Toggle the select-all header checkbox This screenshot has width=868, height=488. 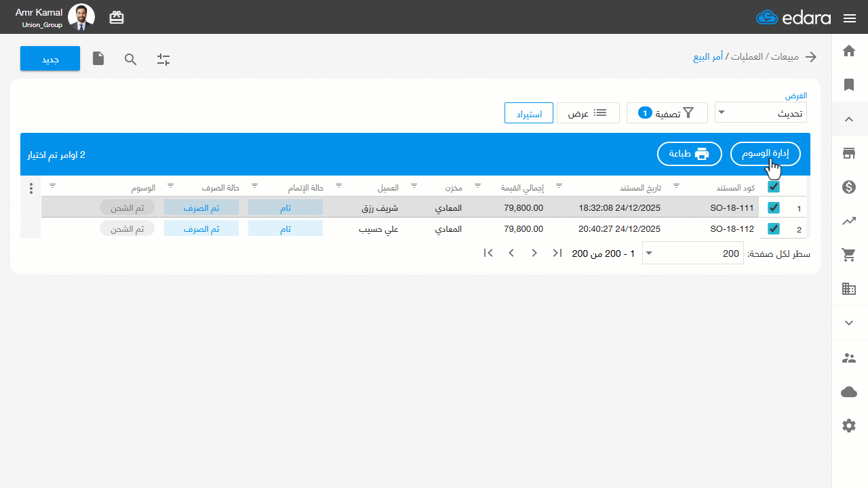(x=774, y=187)
